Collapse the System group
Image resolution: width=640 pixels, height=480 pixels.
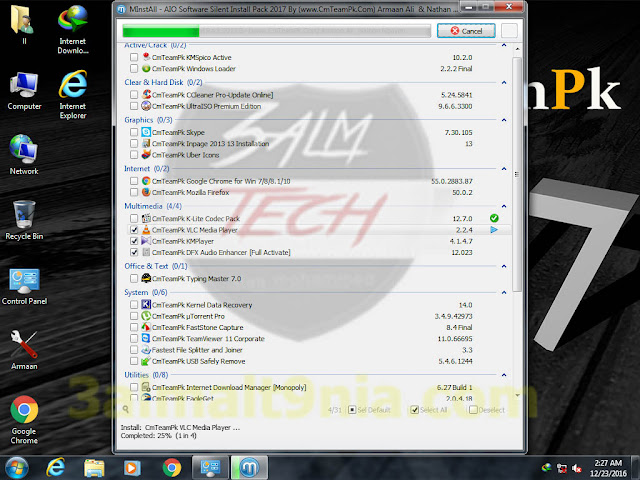coord(504,292)
